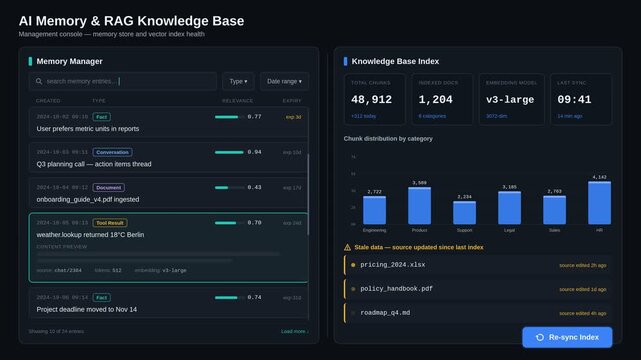The image size is (641, 360).
Task: Click the Knowledge Base Index heading
Action: point(395,61)
